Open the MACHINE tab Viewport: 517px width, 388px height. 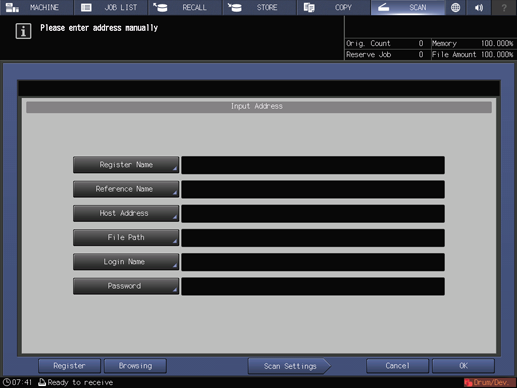(36, 7)
